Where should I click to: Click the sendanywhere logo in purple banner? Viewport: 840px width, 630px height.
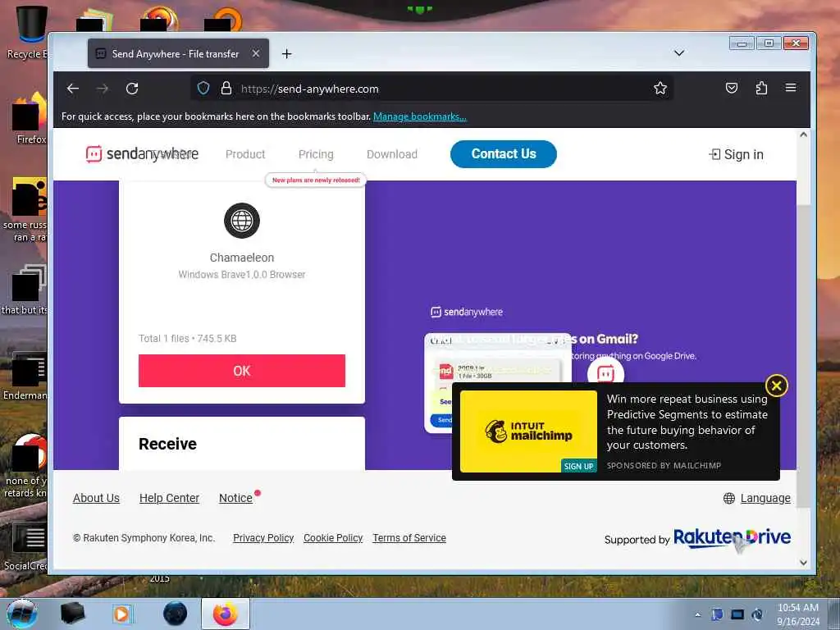(467, 312)
